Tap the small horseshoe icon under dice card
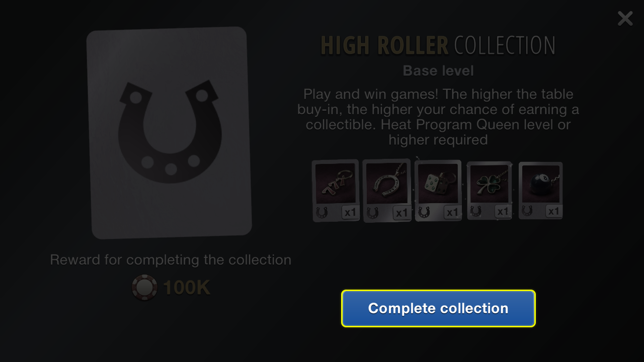 click(424, 213)
